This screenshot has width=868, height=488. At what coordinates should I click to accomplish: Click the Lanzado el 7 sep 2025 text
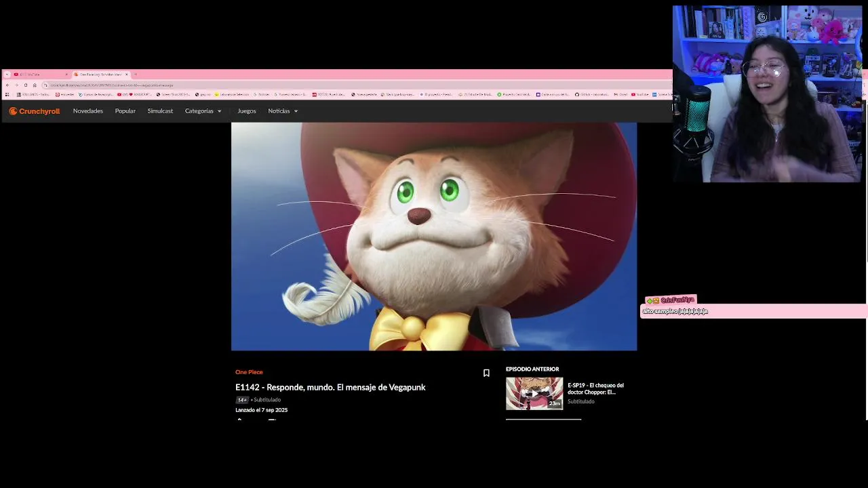[x=262, y=410]
